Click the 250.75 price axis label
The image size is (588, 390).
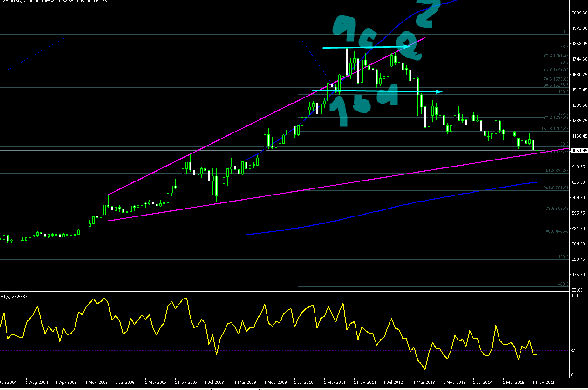point(580,259)
